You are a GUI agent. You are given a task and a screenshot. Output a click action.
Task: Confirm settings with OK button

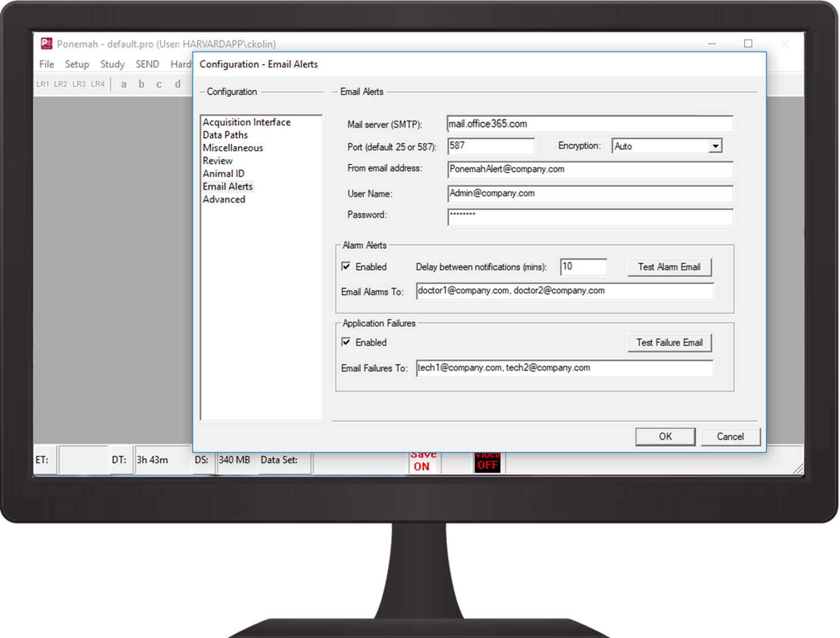click(665, 437)
